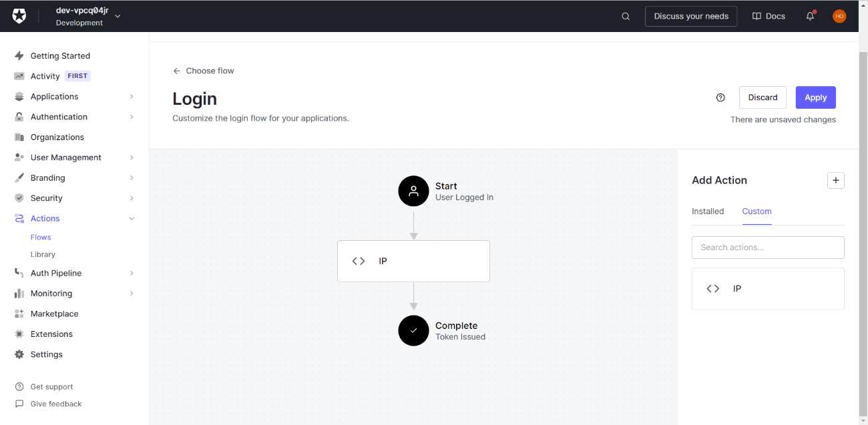Select the Custom tab
Image resolution: width=868 pixels, height=425 pixels.
756,211
